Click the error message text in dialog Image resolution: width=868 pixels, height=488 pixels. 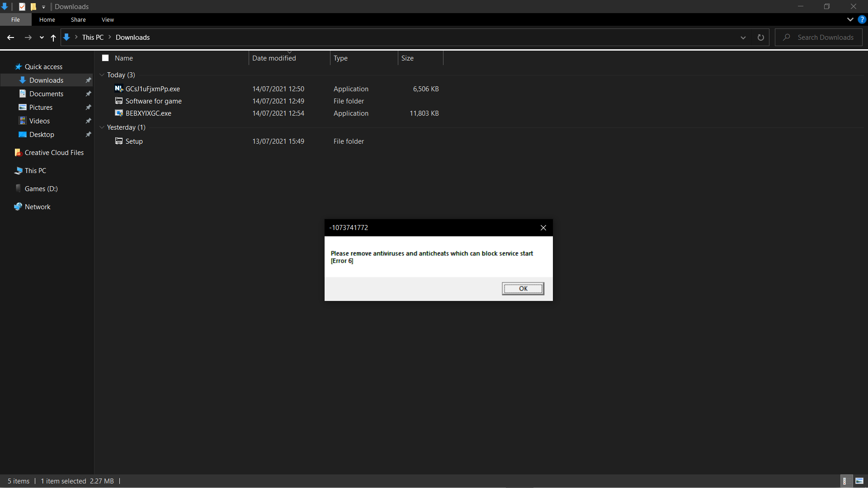pyautogui.click(x=432, y=257)
